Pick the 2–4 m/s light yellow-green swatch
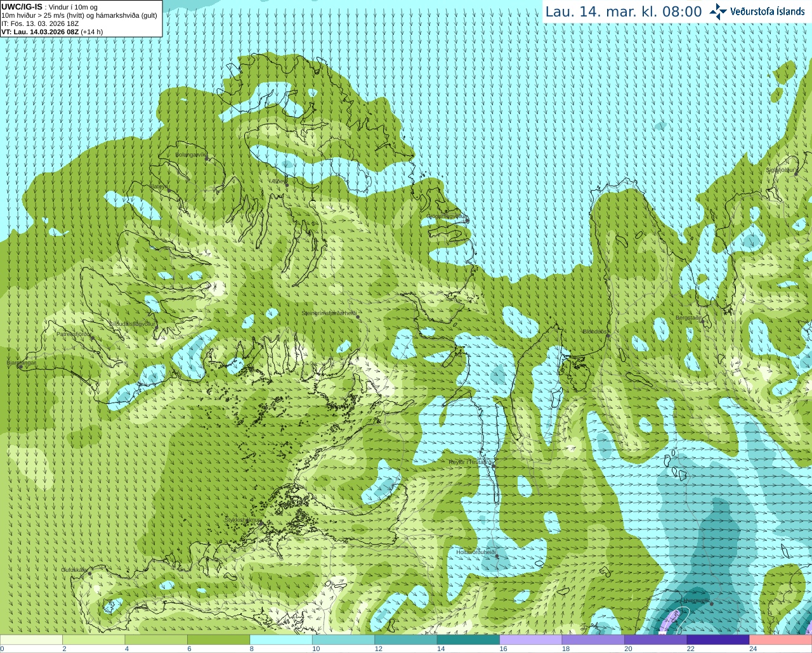 (x=93, y=640)
